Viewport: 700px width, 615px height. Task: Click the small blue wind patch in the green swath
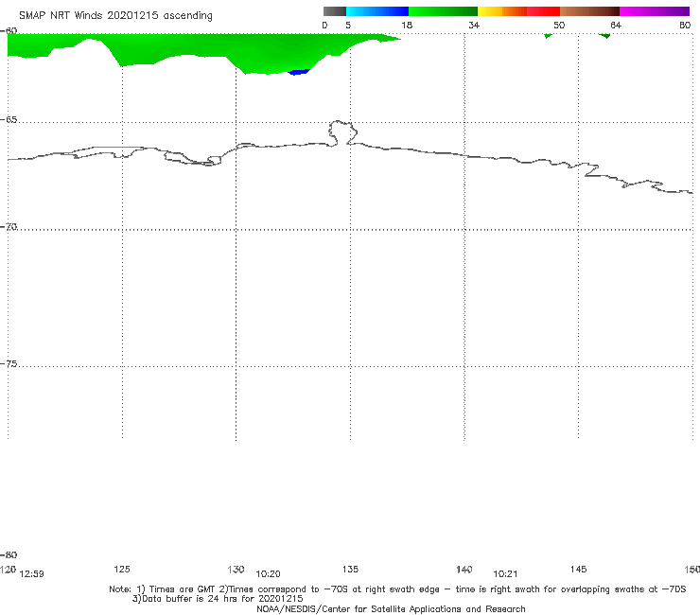pos(299,72)
